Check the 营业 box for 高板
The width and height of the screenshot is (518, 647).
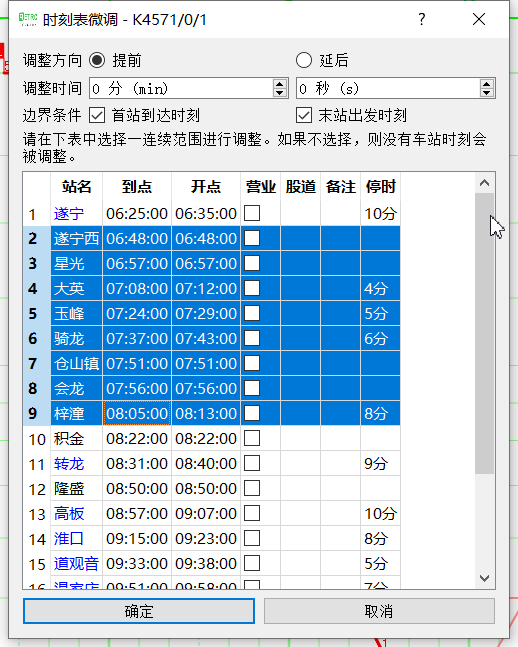[252, 513]
